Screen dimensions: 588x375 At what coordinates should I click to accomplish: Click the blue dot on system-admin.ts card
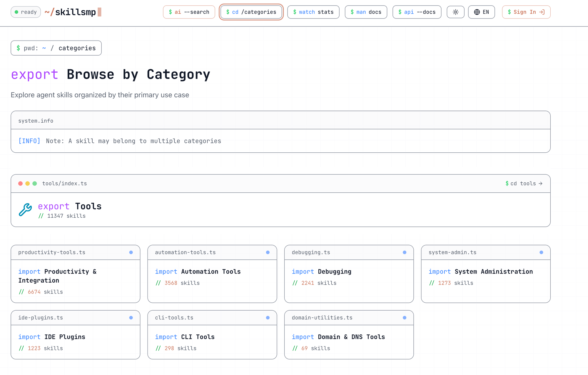tap(541, 252)
